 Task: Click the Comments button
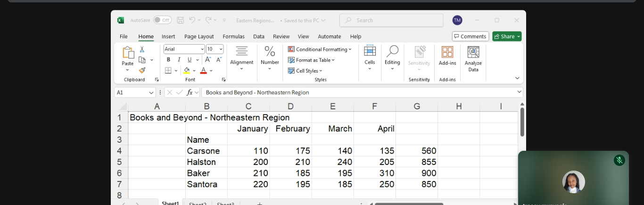tap(470, 36)
